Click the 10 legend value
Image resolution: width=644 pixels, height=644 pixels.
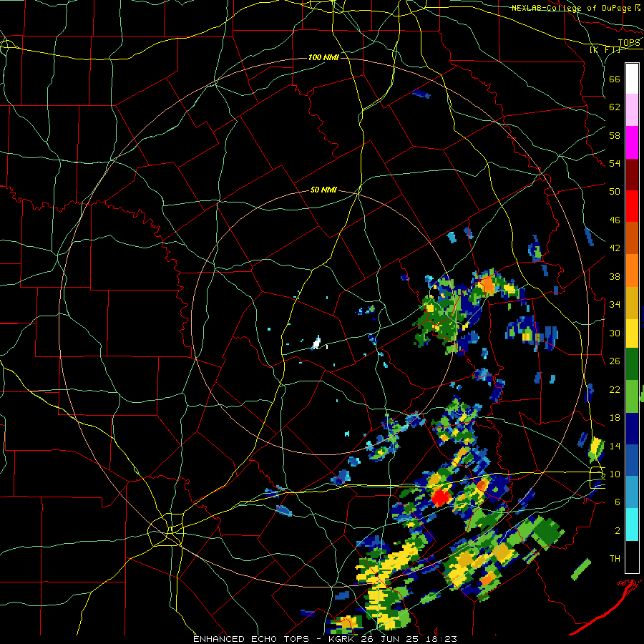(615, 474)
